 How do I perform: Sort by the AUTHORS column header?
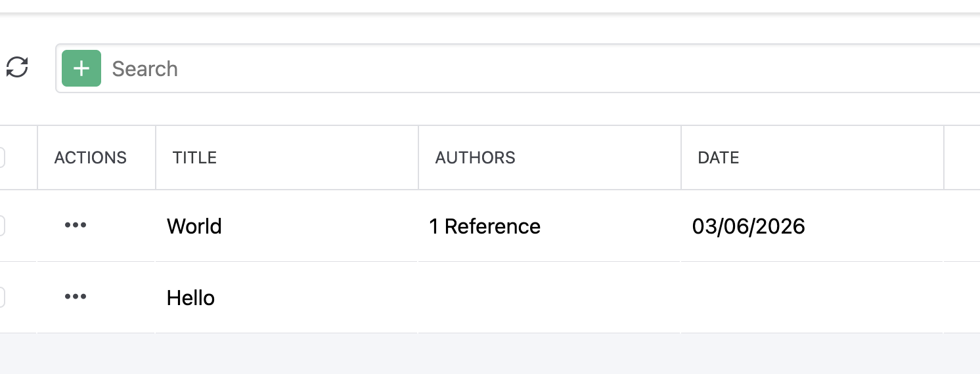[x=476, y=157]
